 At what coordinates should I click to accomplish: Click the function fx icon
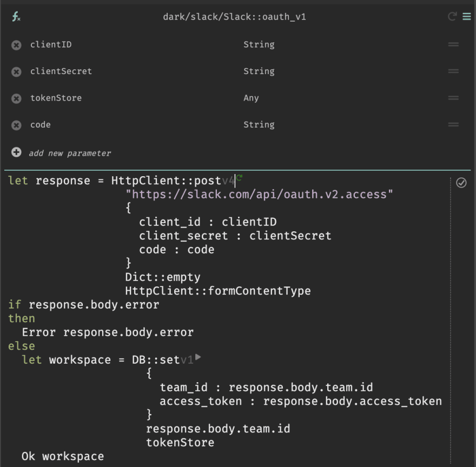click(x=16, y=16)
